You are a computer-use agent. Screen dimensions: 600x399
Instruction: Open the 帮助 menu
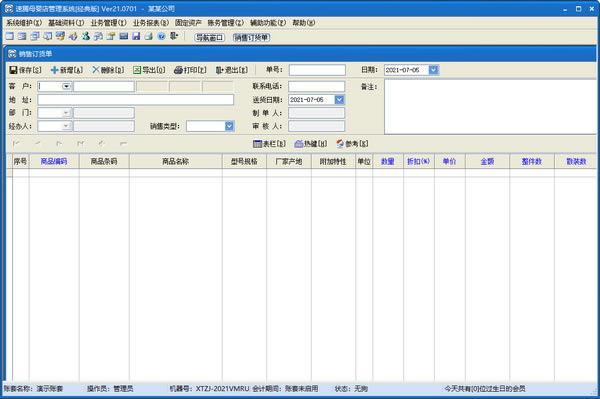click(303, 23)
